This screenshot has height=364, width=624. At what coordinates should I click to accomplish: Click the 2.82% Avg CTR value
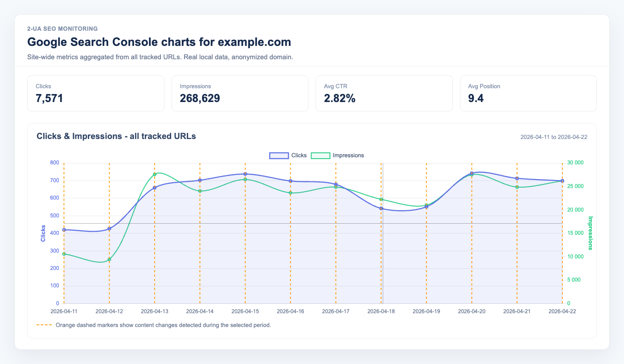340,98
